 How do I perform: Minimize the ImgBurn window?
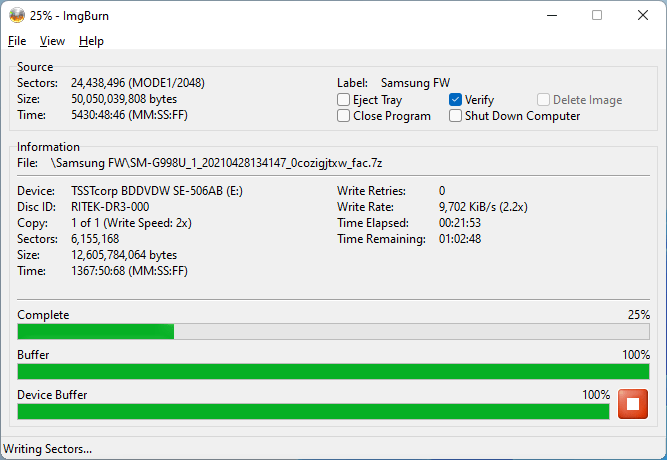coord(551,15)
